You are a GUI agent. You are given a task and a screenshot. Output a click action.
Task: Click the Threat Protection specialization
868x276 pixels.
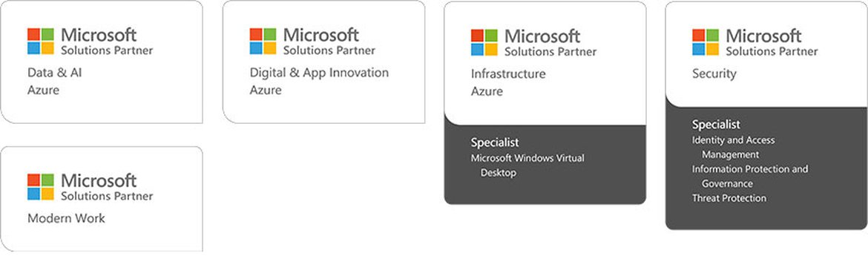[x=729, y=198]
